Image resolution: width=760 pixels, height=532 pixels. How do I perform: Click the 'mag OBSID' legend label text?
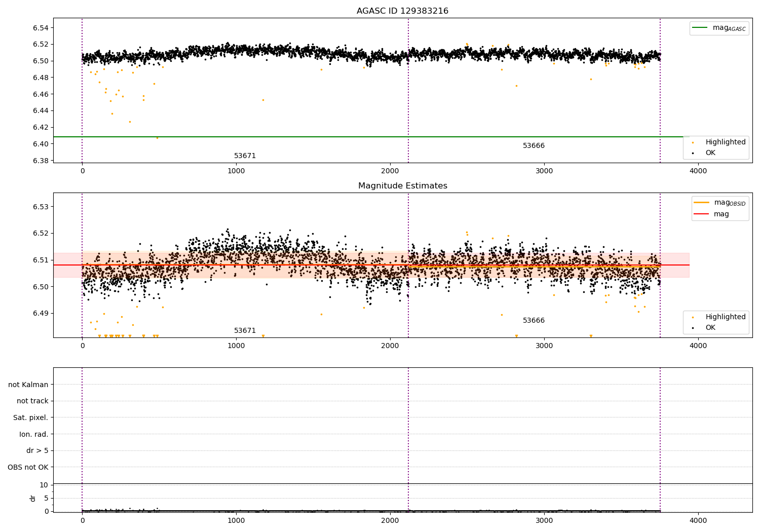730,203
